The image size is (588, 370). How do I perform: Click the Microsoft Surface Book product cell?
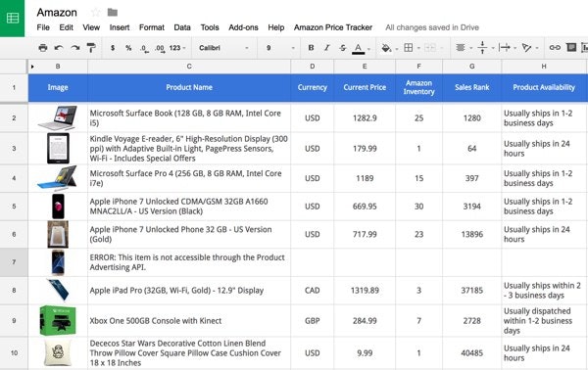[x=189, y=118]
